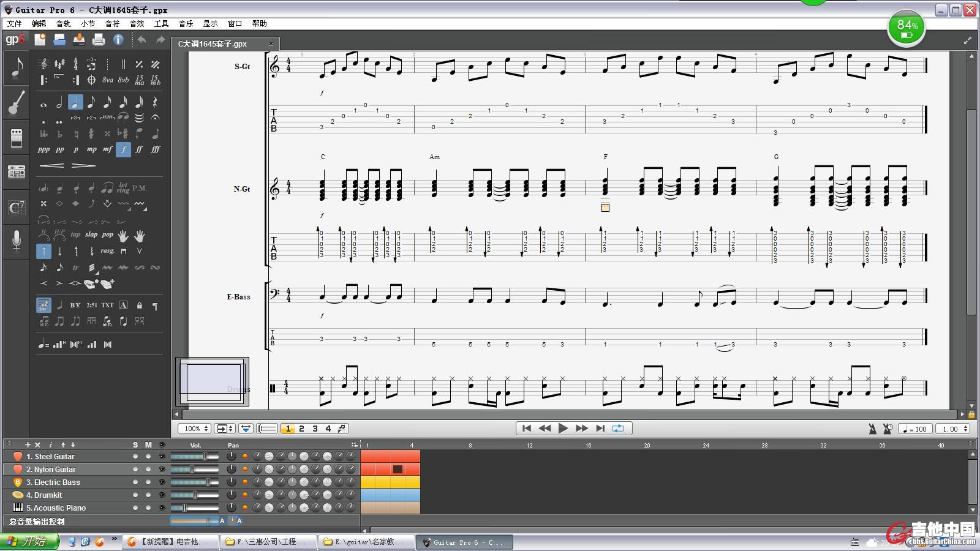Select the eighth note duration
Image resolution: width=980 pixels, height=551 pixels.
click(91, 103)
